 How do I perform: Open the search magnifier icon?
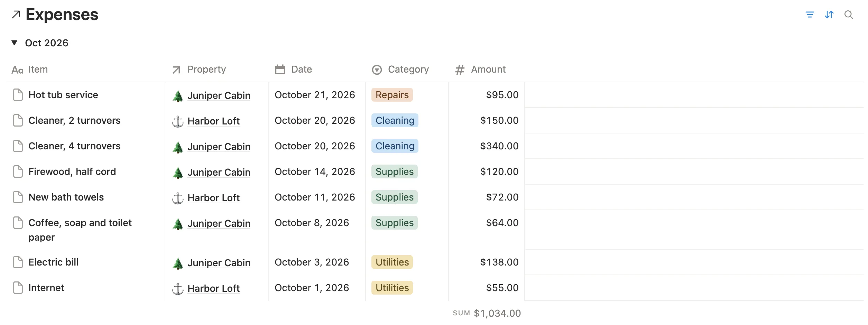click(x=849, y=15)
